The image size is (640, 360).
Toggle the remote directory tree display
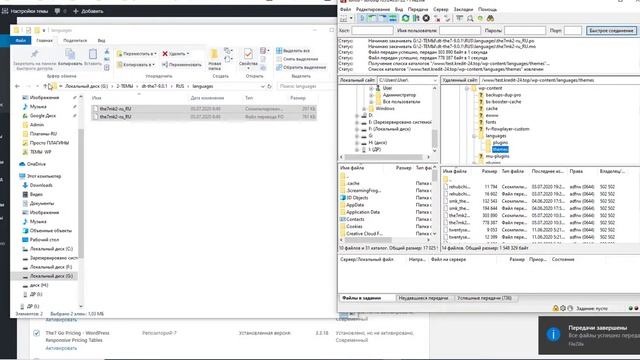click(382, 18)
